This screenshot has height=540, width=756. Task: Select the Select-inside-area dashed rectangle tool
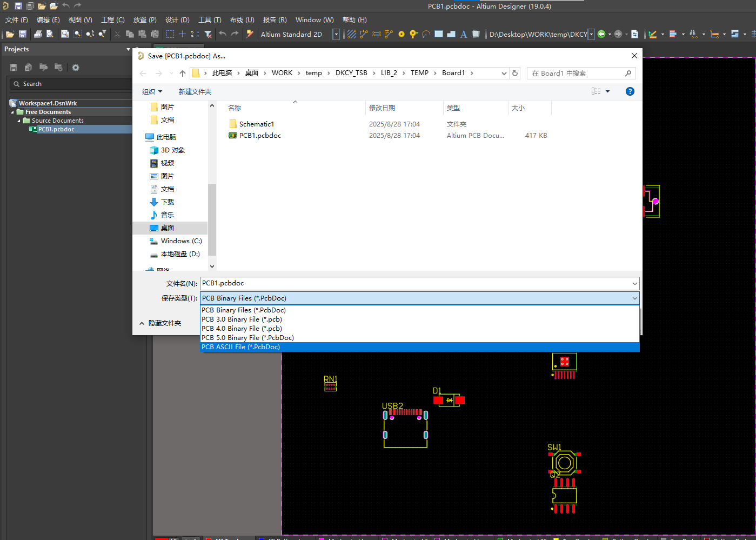point(170,34)
